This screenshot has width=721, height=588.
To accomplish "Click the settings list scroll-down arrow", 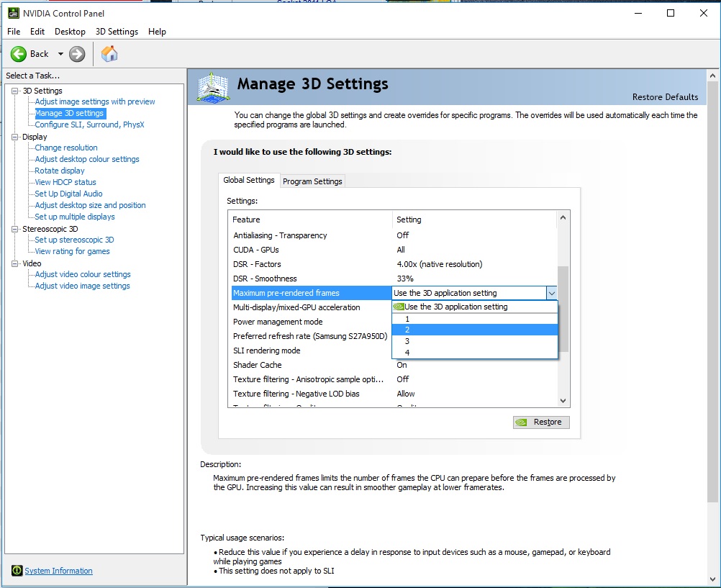I will (563, 401).
